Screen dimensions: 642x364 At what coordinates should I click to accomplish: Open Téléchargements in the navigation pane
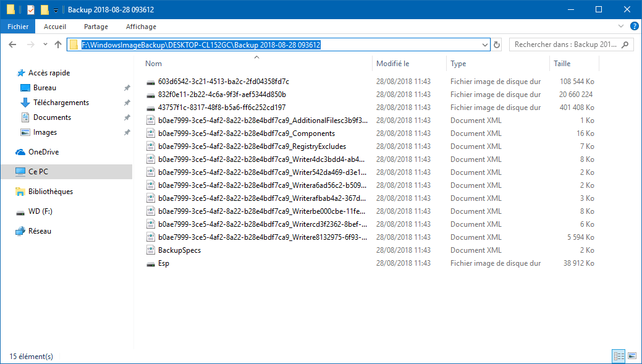pos(61,103)
